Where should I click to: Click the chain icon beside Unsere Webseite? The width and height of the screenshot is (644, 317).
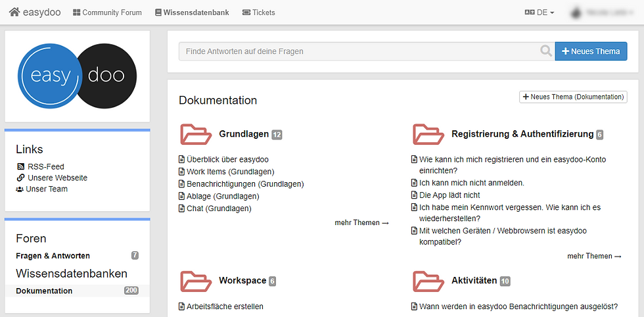click(20, 178)
